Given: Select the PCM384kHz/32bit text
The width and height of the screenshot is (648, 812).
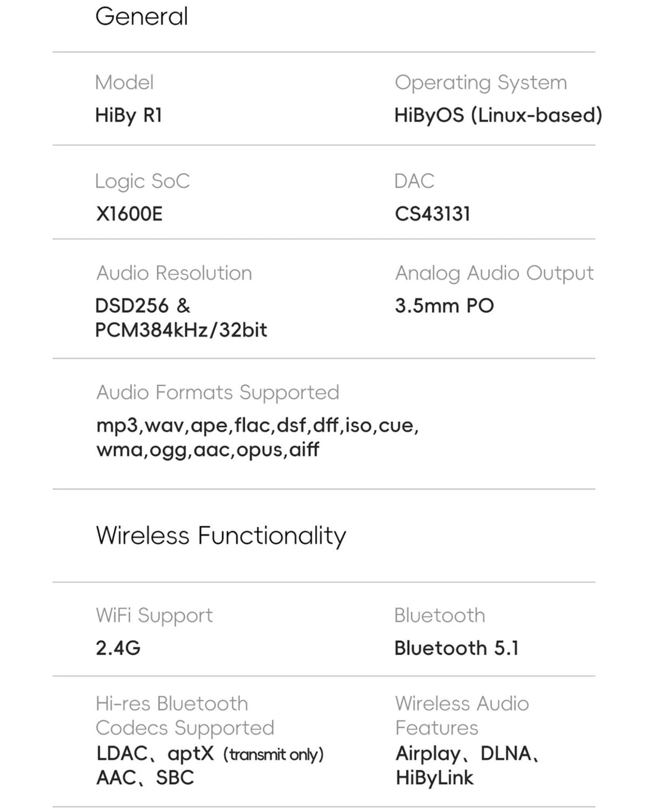Looking at the screenshot, I should [181, 330].
